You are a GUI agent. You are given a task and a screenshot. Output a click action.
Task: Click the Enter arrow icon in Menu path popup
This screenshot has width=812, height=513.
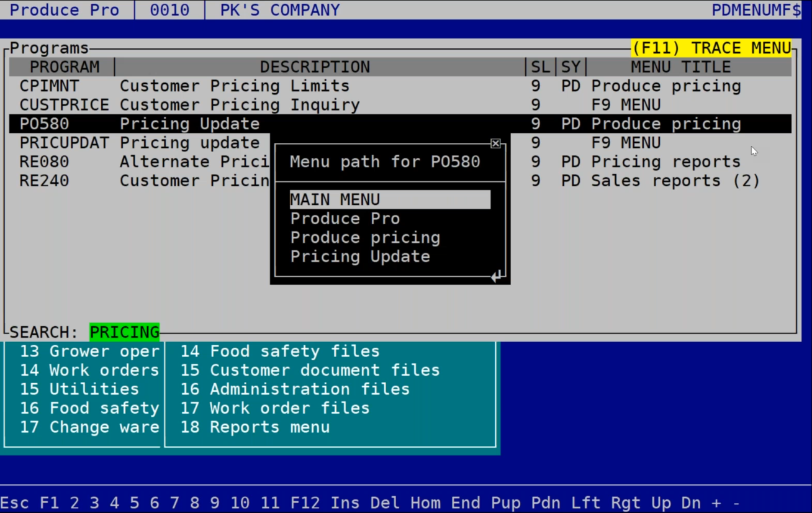pyautogui.click(x=497, y=276)
